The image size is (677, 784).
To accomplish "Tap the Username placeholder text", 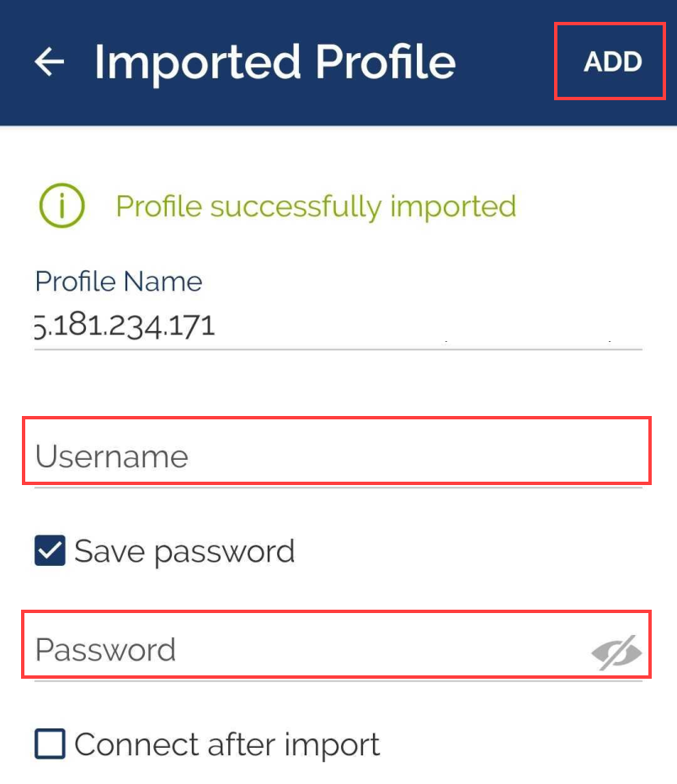I will coord(112,456).
